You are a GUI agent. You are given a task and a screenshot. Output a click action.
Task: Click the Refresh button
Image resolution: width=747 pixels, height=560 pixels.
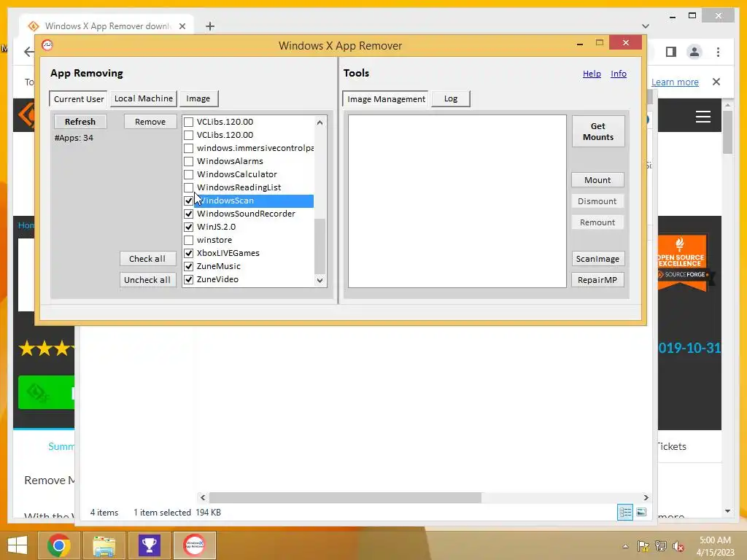[80, 122]
